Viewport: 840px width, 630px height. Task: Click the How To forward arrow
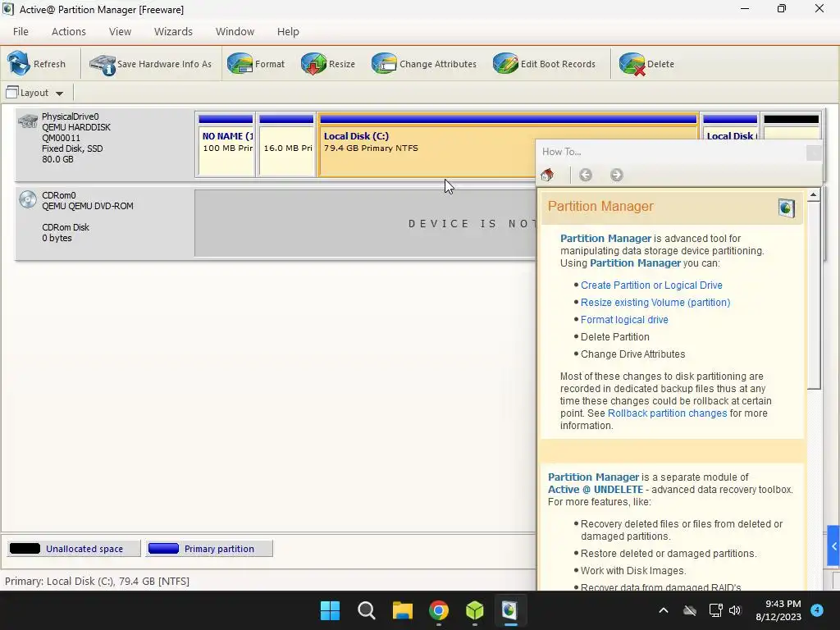617,175
